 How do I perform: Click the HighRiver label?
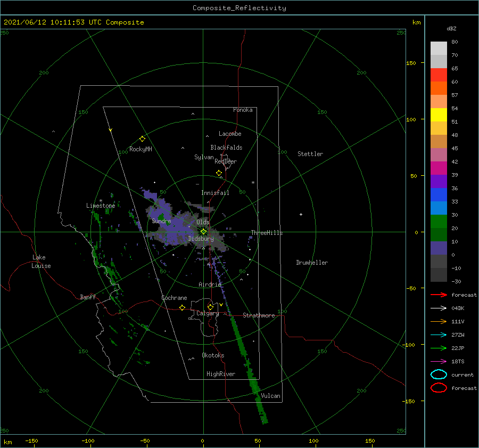point(221,374)
